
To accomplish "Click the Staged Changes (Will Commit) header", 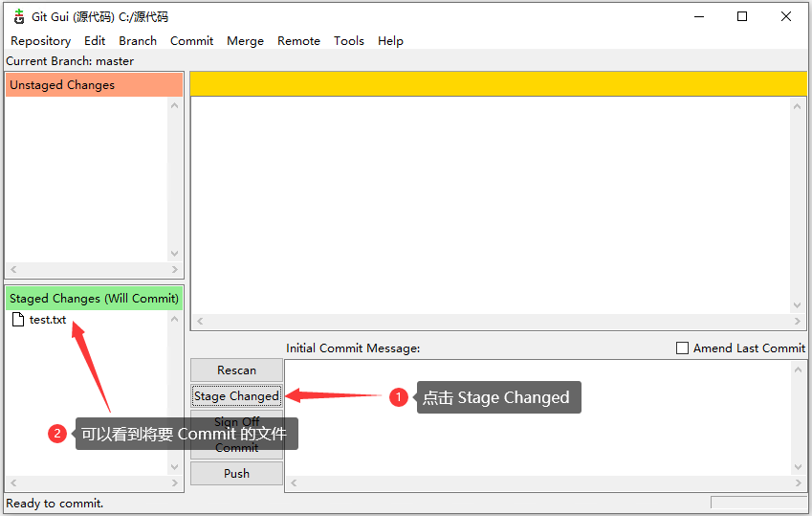I will 95,298.
